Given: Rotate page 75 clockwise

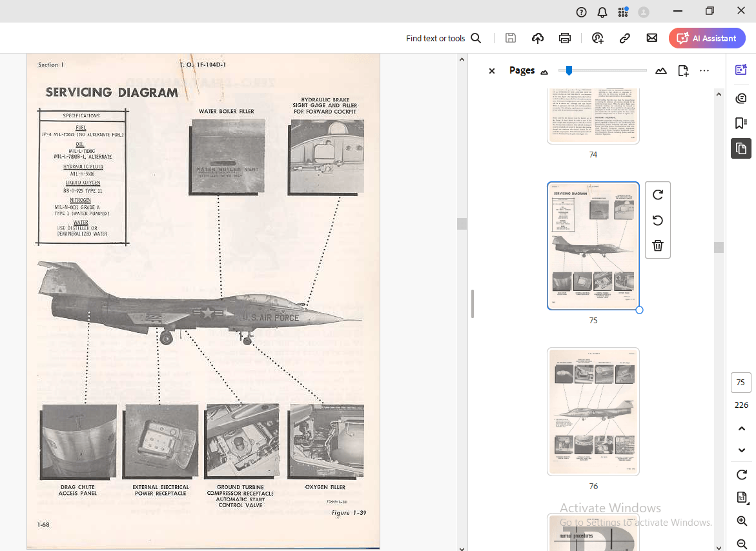Looking at the screenshot, I should point(658,195).
